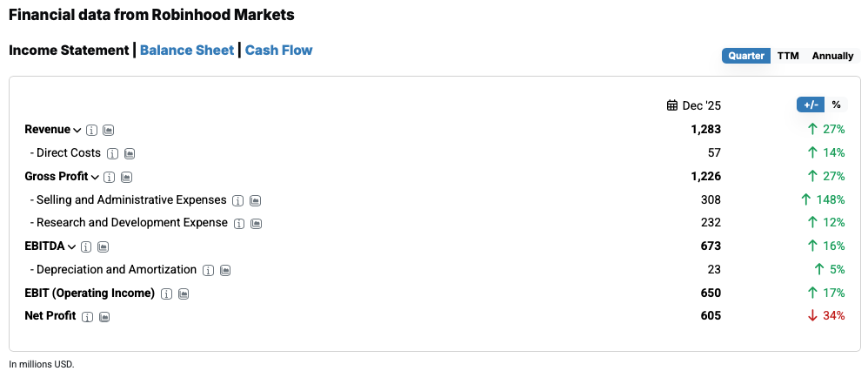Expand the Gross Profit breakdown chevron
The height and width of the screenshot is (371, 868).
(96, 178)
